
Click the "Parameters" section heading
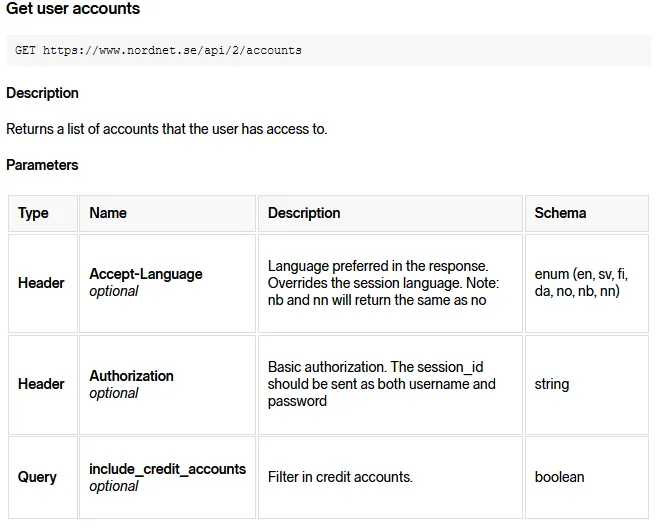coord(42,165)
